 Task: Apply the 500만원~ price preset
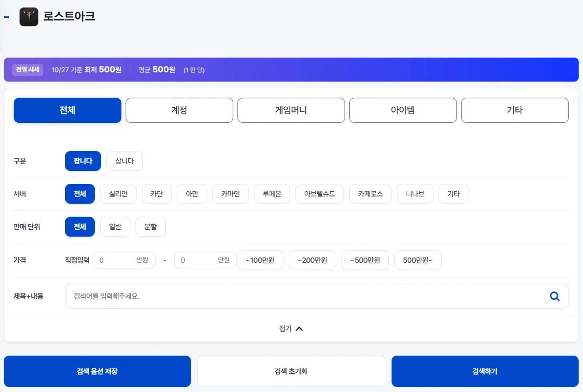[x=418, y=260]
